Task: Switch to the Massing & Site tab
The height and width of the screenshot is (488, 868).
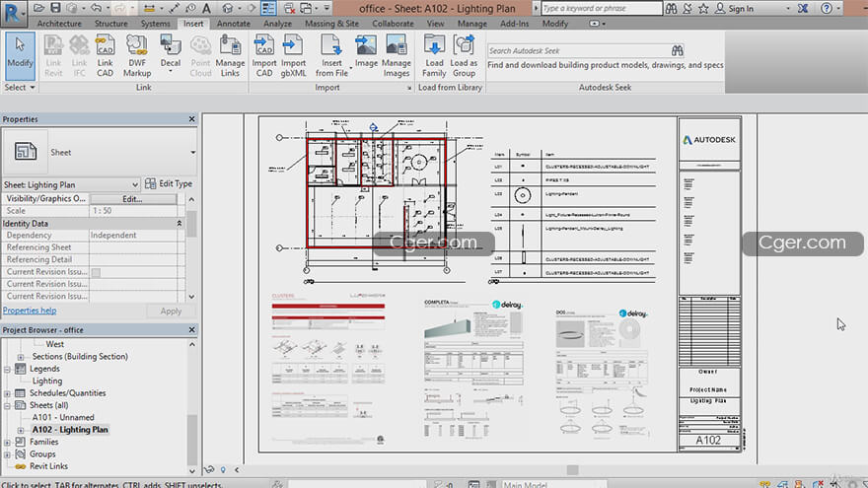Action: [331, 24]
